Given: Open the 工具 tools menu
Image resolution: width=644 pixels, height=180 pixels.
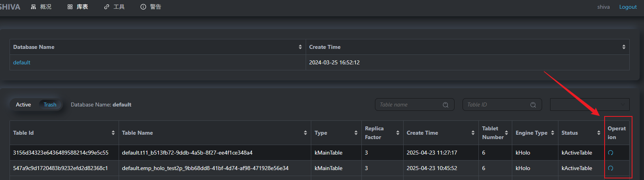Looking at the screenshot, I should [115, 7].
